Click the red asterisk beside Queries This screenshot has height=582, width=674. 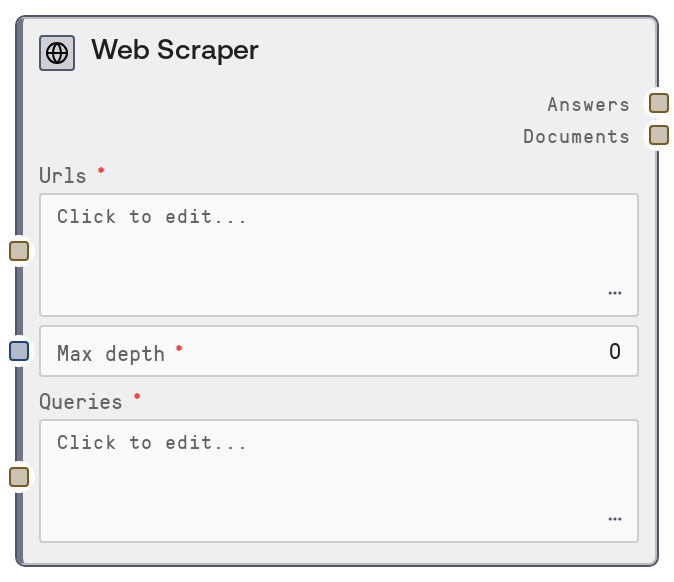(137, 398)
